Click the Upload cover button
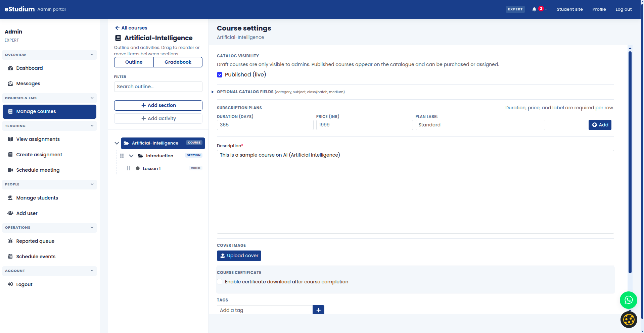This screenshot has width=644, height=333. [x=239, y=256]
